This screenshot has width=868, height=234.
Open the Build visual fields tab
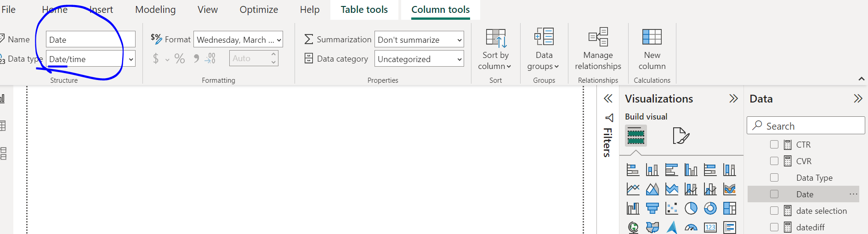coord(636,136)
